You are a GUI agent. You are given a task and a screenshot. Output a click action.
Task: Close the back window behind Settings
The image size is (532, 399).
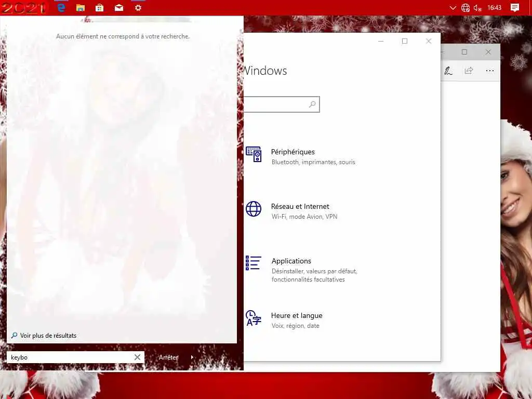click(x=488, y=52)
